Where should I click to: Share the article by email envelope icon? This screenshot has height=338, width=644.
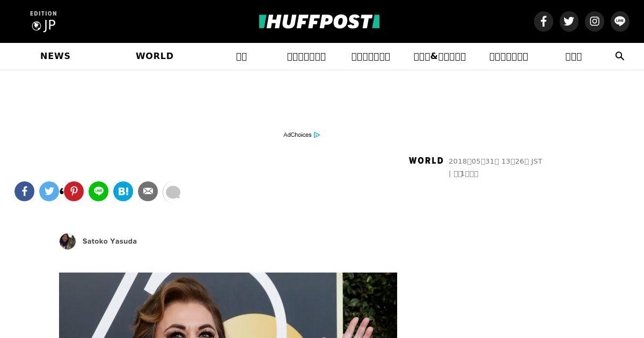148,192
